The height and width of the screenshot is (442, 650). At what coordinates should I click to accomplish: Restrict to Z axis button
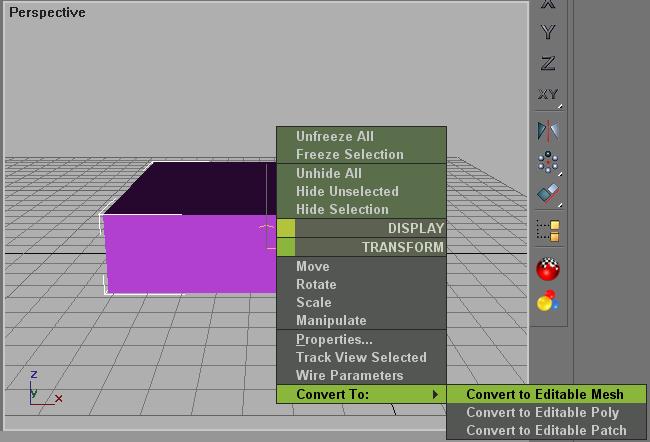[548, 63]
